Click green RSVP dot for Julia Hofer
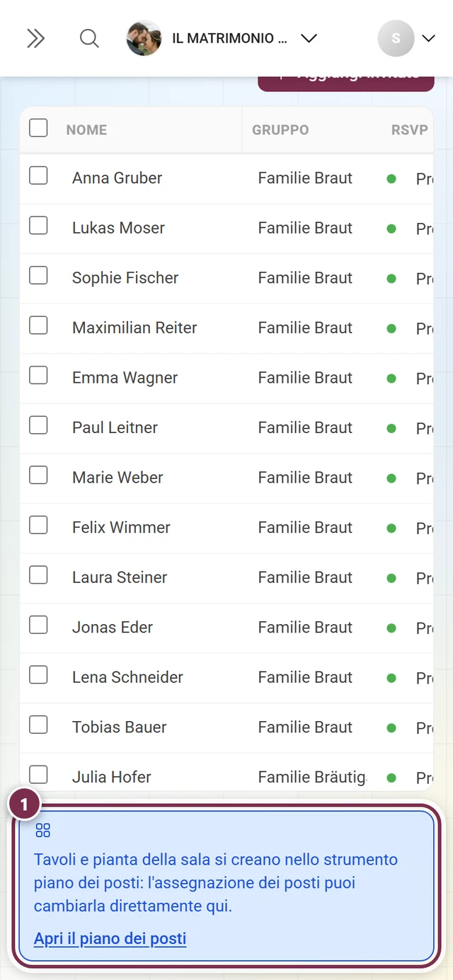Screen dimensions: 453x980 (391, 778)
